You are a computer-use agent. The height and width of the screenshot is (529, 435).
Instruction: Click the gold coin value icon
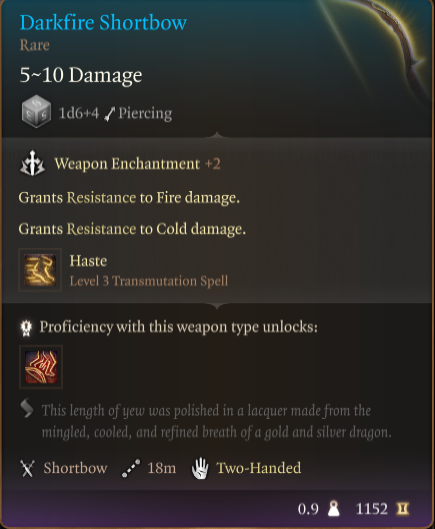click(x=402, y=508)
